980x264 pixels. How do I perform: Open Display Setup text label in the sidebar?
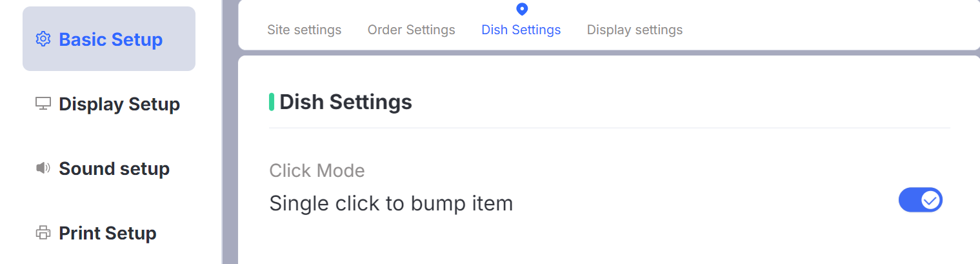[119, 104]
